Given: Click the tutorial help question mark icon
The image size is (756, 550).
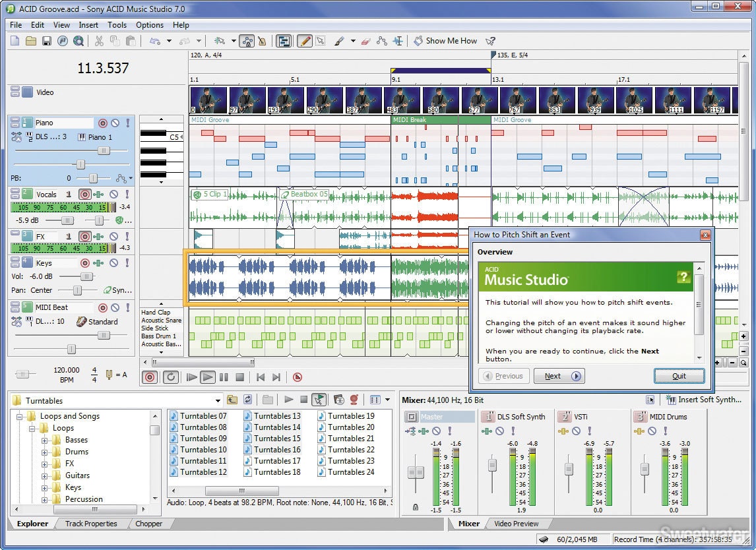Looking at the screenshot, I should (683, 277).
